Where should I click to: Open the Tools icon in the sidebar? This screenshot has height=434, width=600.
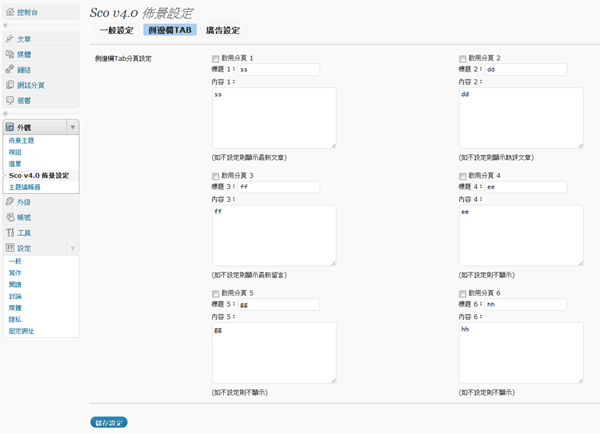10,232
